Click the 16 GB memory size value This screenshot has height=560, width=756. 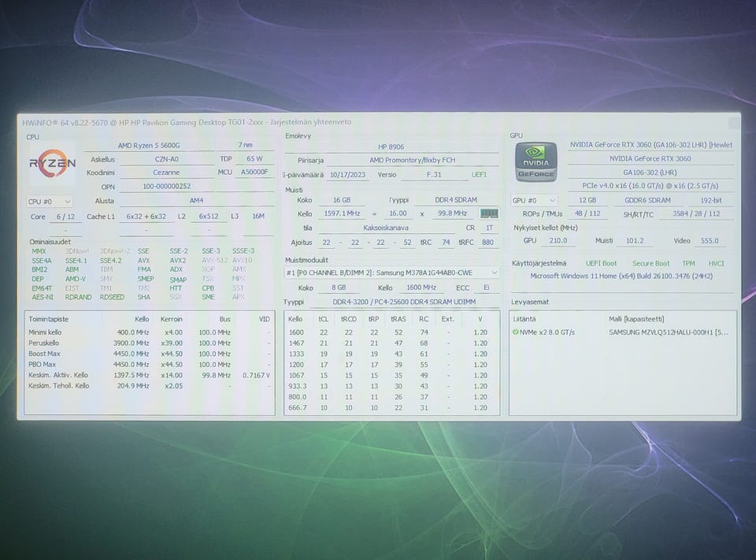(342, 200)
